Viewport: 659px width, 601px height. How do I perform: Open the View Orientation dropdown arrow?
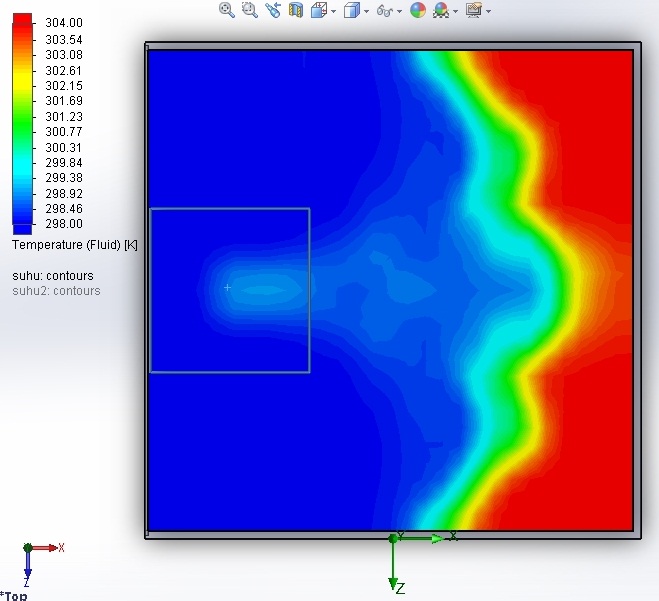tap(334, 11)
